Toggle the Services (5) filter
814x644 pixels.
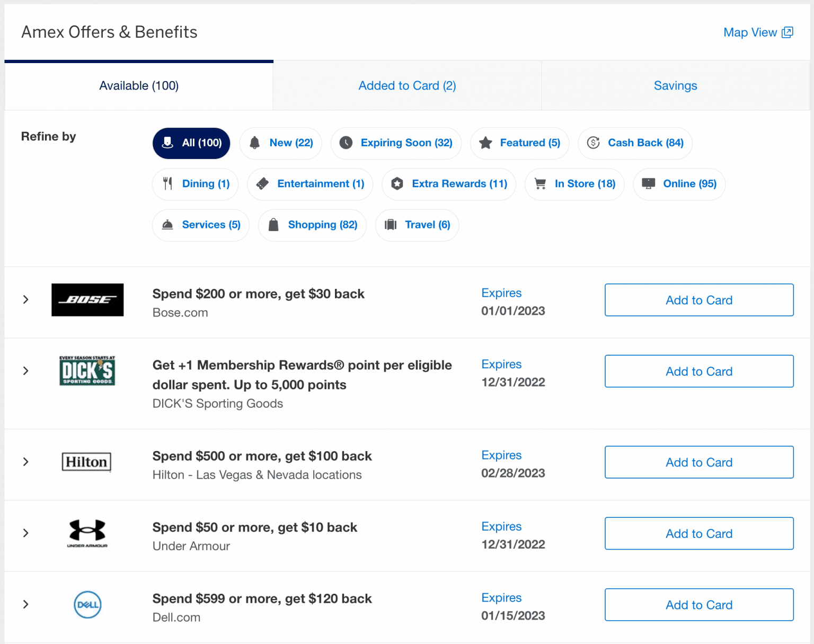(200, 225)
